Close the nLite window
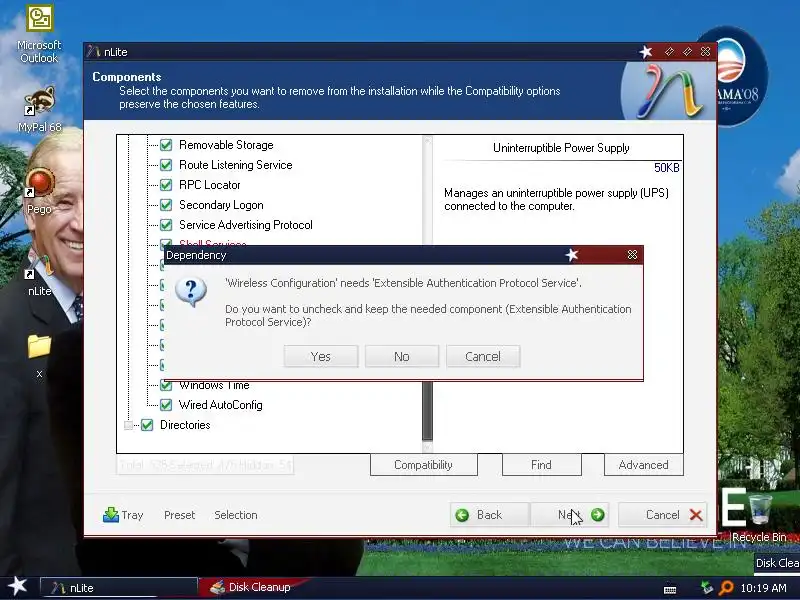 click(705, 52)
